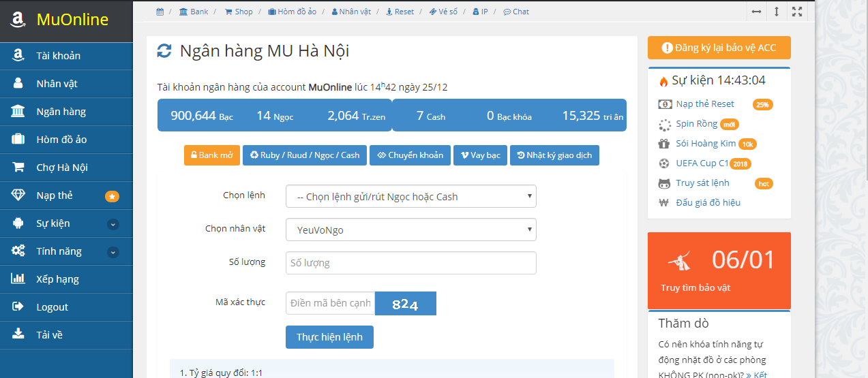868x378 pixels.
Task: Click the 824 captcha image
Action: tap(406, 304)
